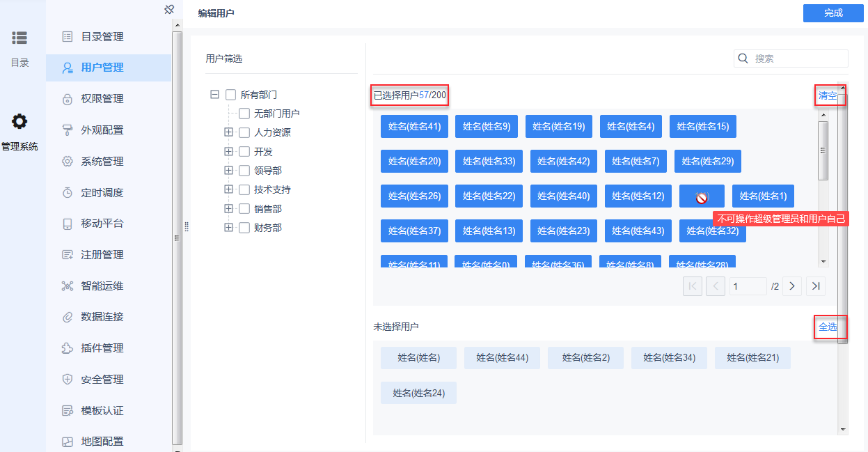Image resolution: width=868 pixels, height=452 pixels.
Task: Go to the next page of selected users
Action: click(791, 286)
